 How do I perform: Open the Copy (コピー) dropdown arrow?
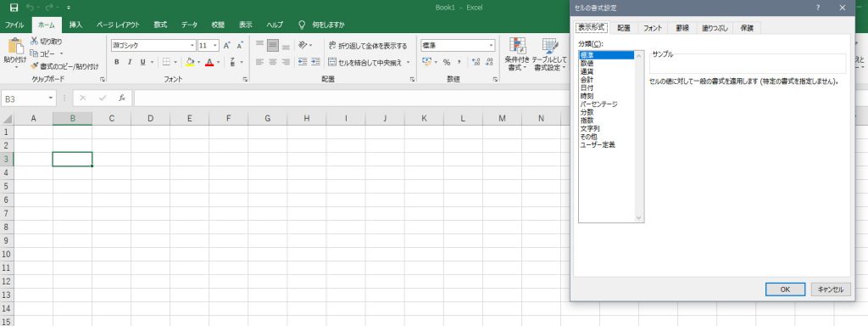pyautogui.click(x=61, y=53)
